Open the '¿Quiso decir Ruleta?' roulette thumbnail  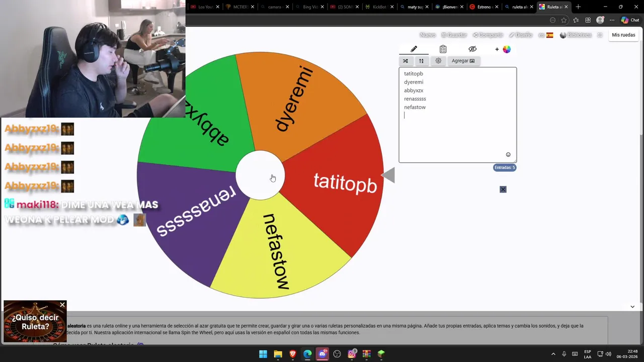(35, 322)
